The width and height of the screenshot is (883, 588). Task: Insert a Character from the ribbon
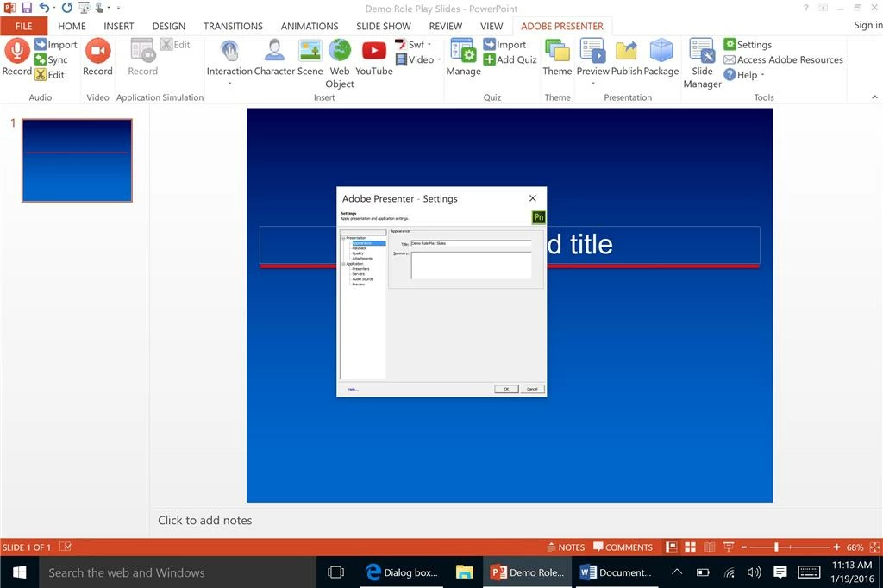[x=274, y=57]
